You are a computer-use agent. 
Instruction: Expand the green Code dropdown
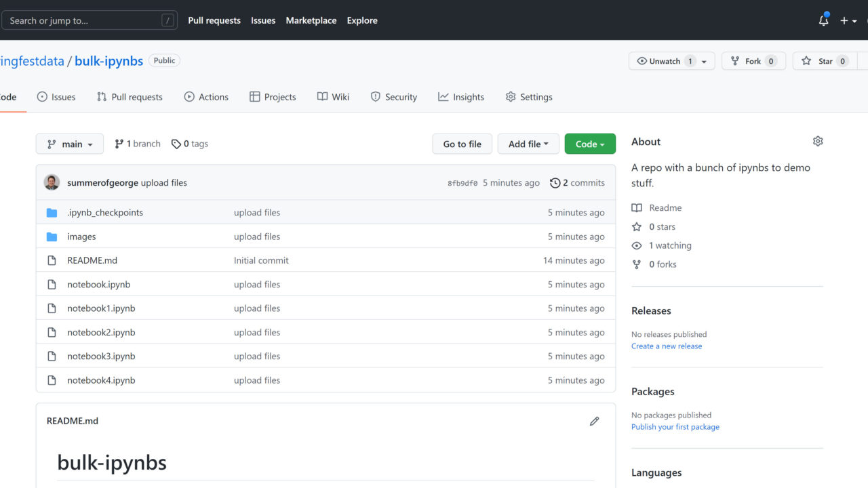(x=590, y=144)
